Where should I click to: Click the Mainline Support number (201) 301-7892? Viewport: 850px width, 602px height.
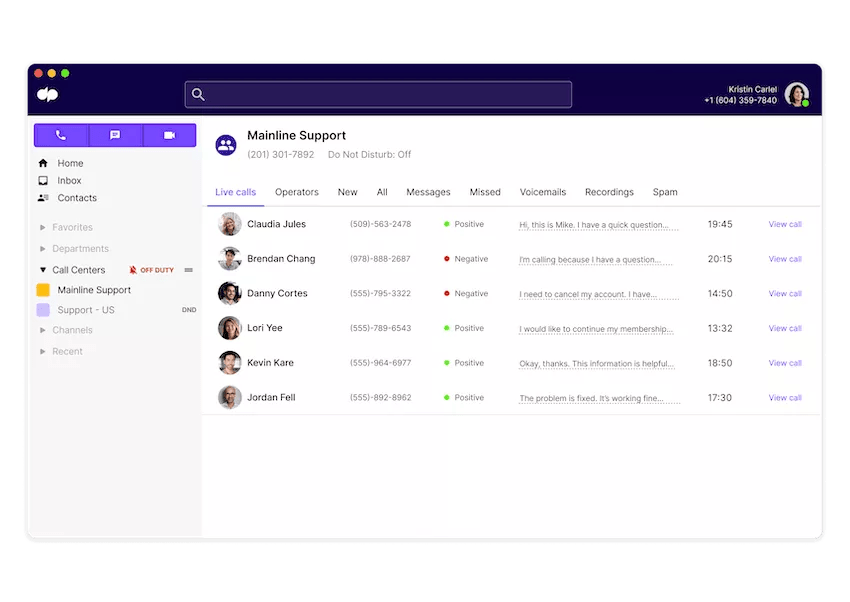(281, 154)
